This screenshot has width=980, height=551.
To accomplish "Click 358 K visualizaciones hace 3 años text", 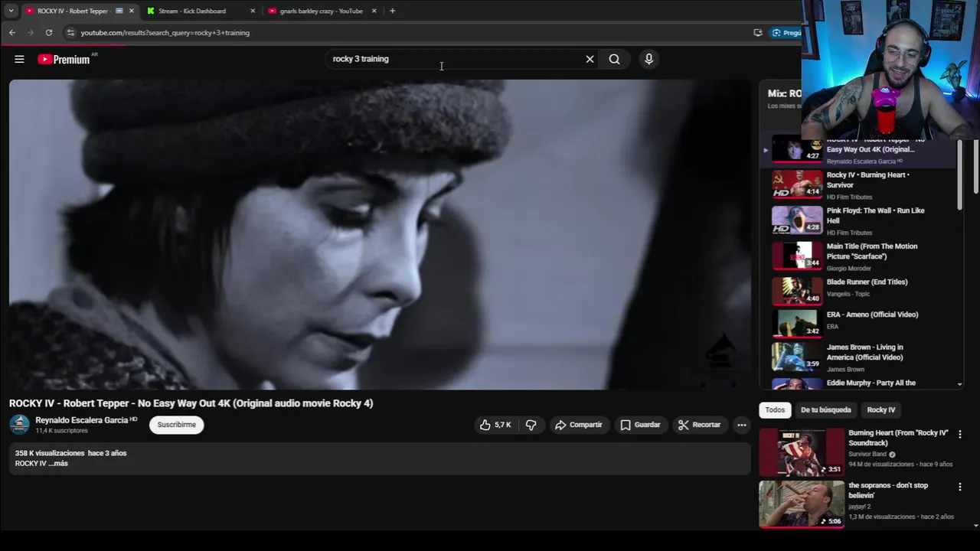I will coord(70,453).
